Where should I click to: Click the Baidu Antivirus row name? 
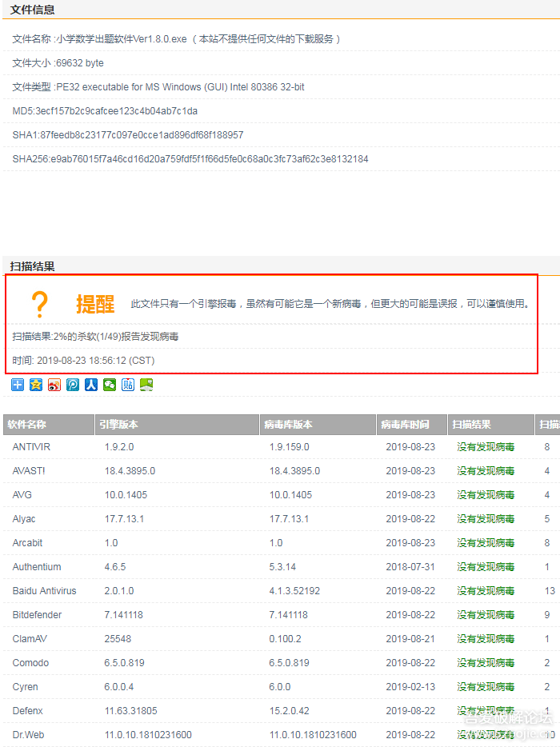point(44,591)
